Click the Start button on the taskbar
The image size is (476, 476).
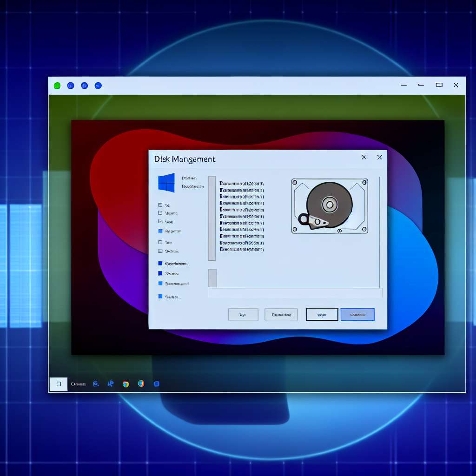59,384
